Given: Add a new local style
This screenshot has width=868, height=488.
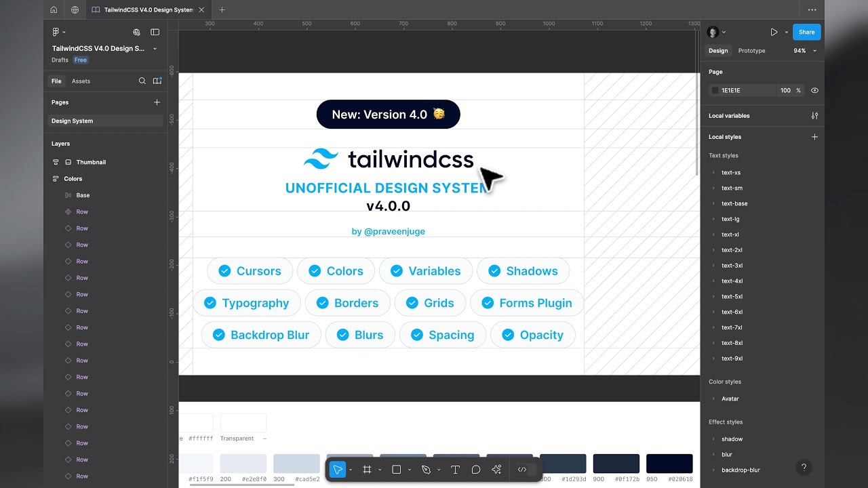Looking at the screenshot, I should [x=814, y=137].
